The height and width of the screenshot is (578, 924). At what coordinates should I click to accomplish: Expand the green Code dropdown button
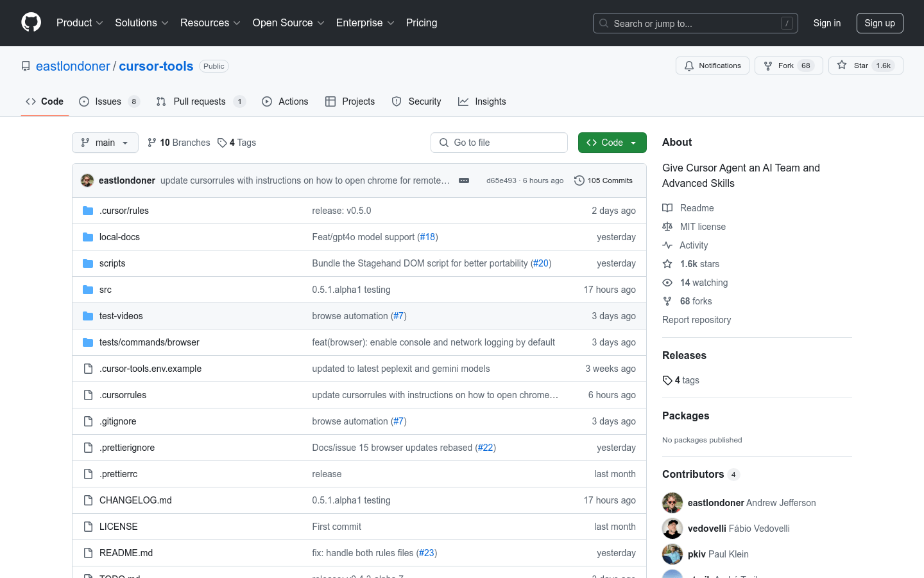pos(612,143)
